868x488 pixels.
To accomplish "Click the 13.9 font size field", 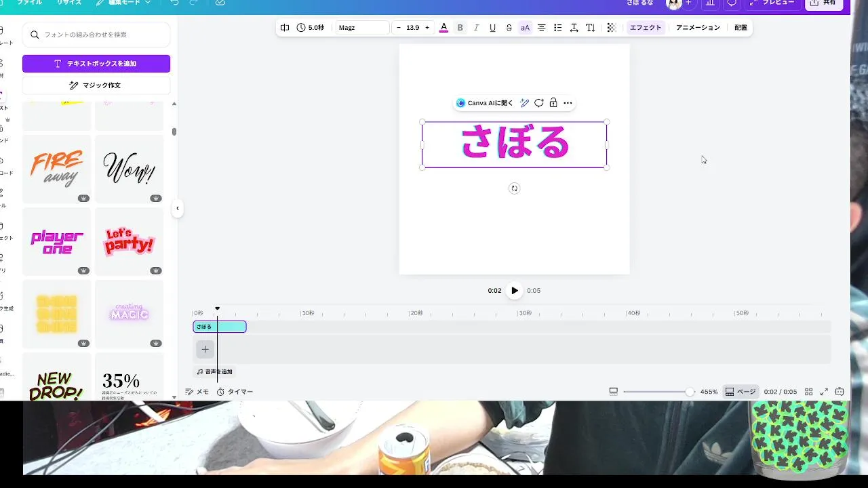I will tap(413, 28).
